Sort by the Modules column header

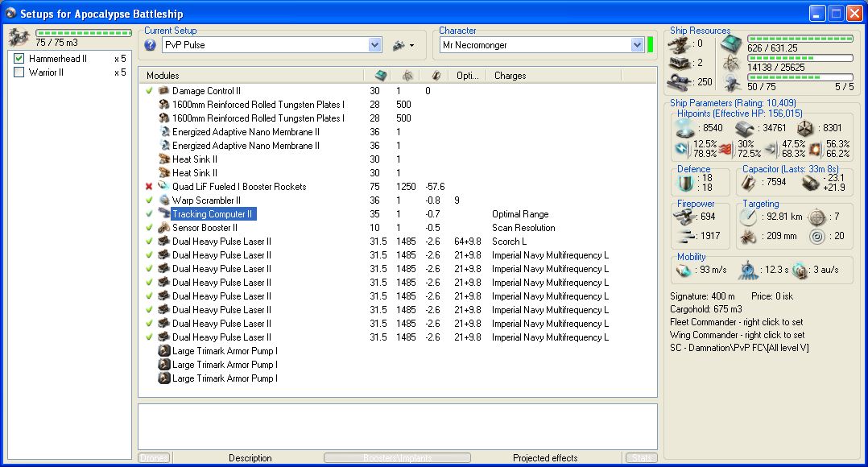pyautogui.click(x=252, y=76)
